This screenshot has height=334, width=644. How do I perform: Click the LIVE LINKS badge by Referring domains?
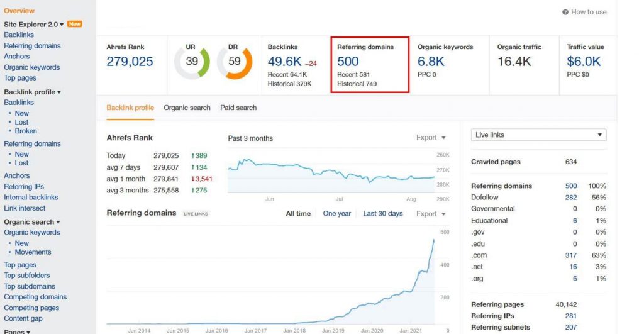point(196,214)
